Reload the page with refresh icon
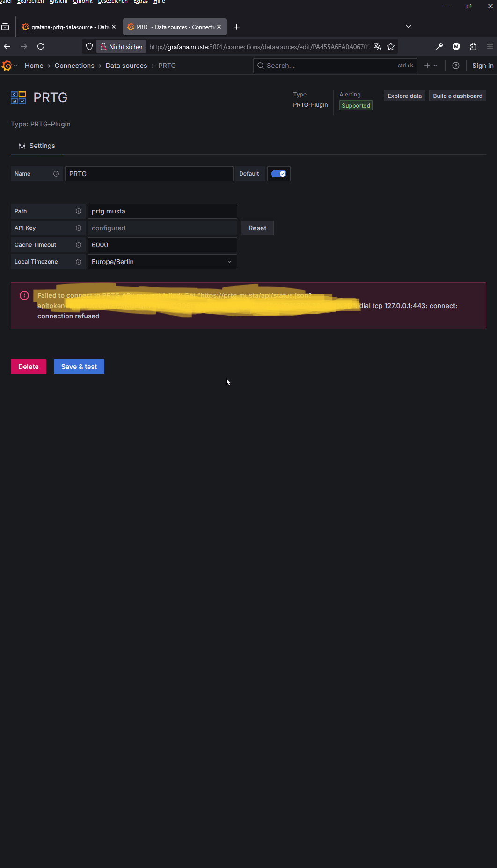The width and height of the screenshot is (497, 868). pyautogui.click(x=41, y=46)
